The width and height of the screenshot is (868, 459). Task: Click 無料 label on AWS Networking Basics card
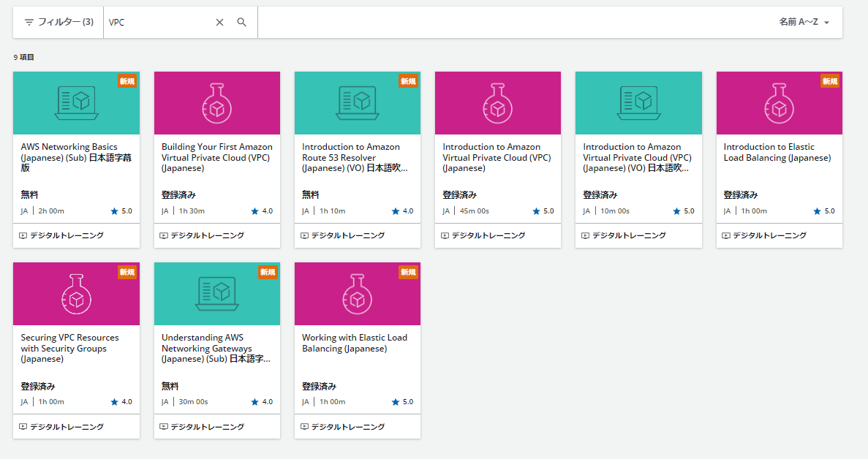(29, 194)
